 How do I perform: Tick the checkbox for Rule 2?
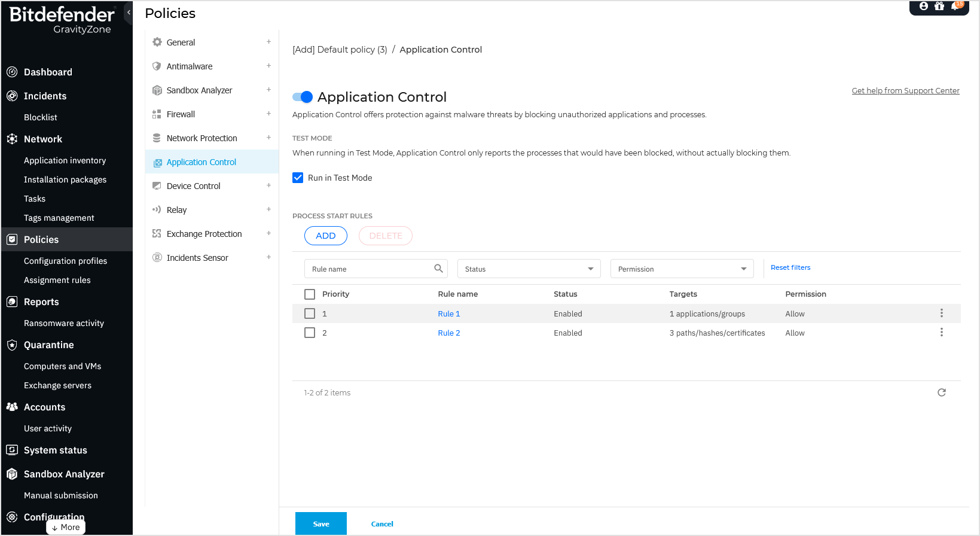(310, 333)
